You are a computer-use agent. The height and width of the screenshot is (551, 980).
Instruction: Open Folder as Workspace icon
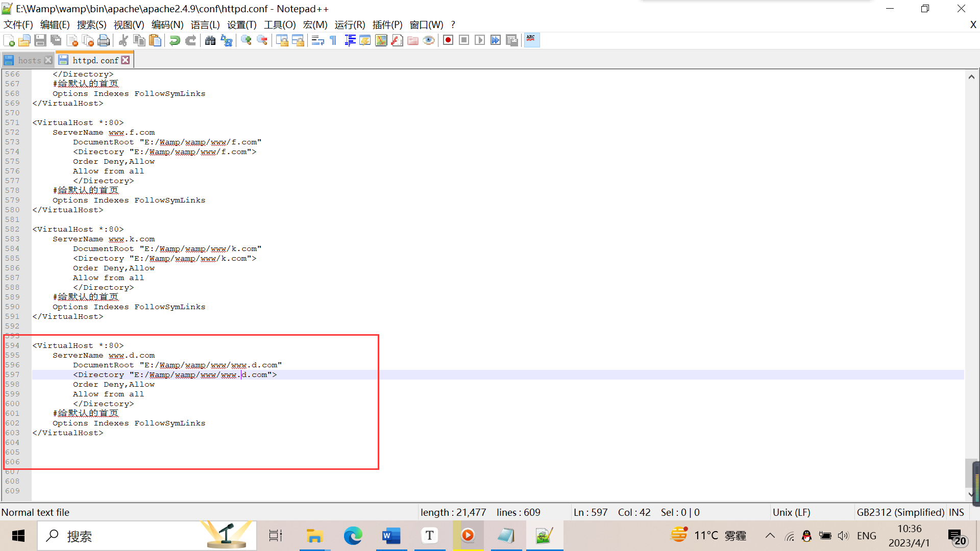413,40
